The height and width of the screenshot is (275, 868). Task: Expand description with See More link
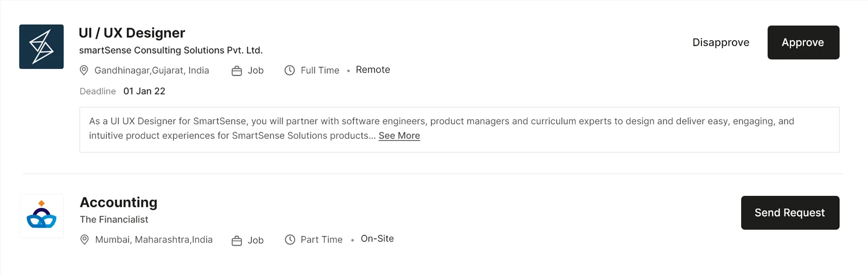coord(399,136)
